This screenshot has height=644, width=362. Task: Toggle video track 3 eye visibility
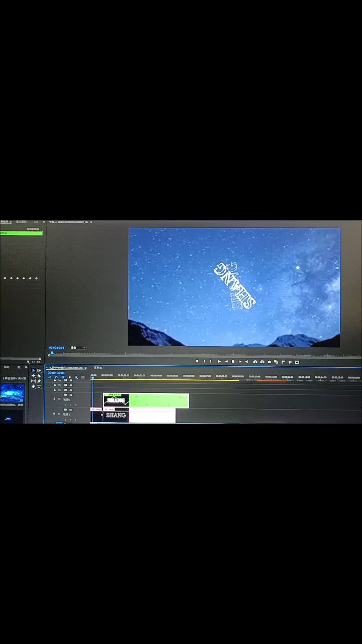[71, 395]
